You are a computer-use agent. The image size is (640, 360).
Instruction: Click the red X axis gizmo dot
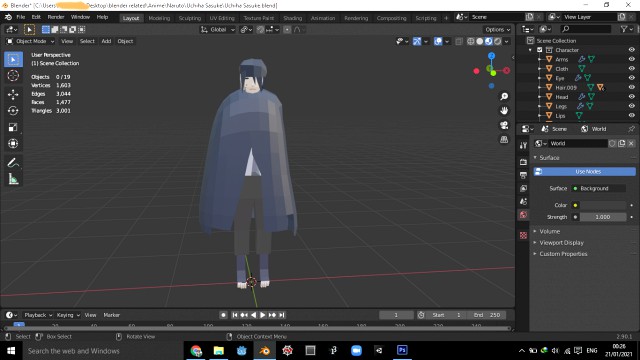506,70
